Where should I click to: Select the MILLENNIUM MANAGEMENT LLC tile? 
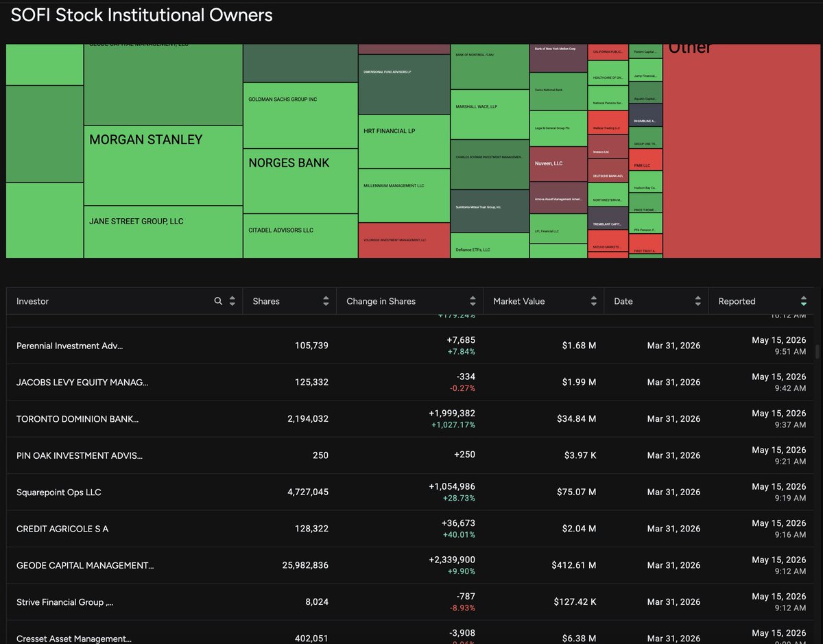[x=404, y=195]
